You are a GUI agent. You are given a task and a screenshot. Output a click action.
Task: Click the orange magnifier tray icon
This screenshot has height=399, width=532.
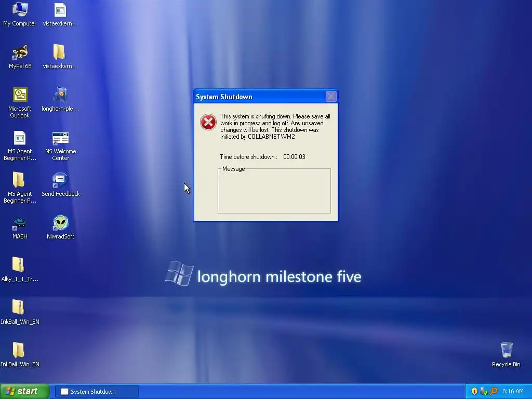[494, 391]
